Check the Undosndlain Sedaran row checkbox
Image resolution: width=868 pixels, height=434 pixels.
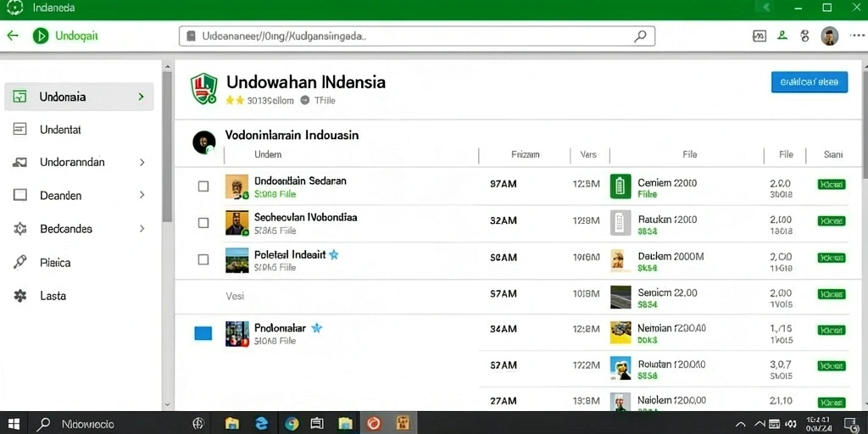coord(203,186)
